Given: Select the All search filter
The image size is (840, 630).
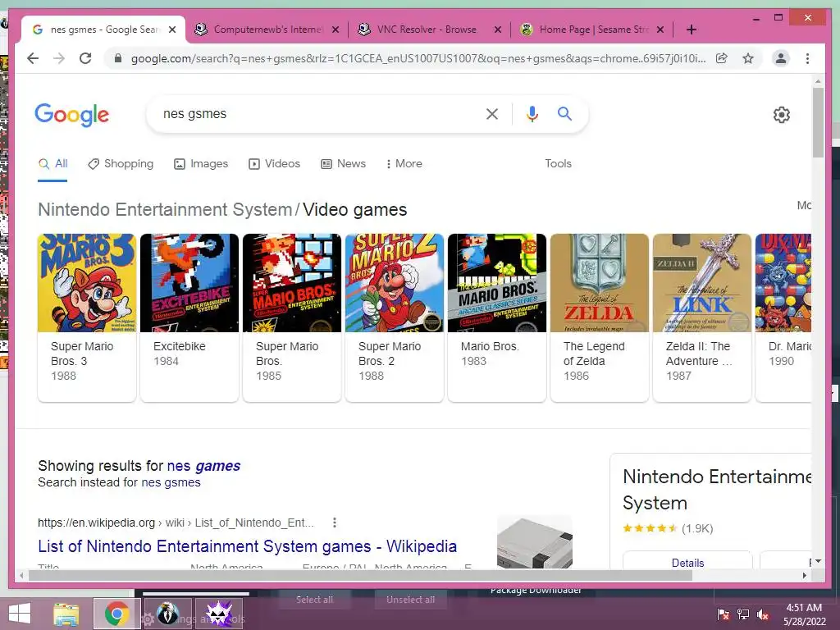Looking at the screenshot, I should click(x=53, y=164).
